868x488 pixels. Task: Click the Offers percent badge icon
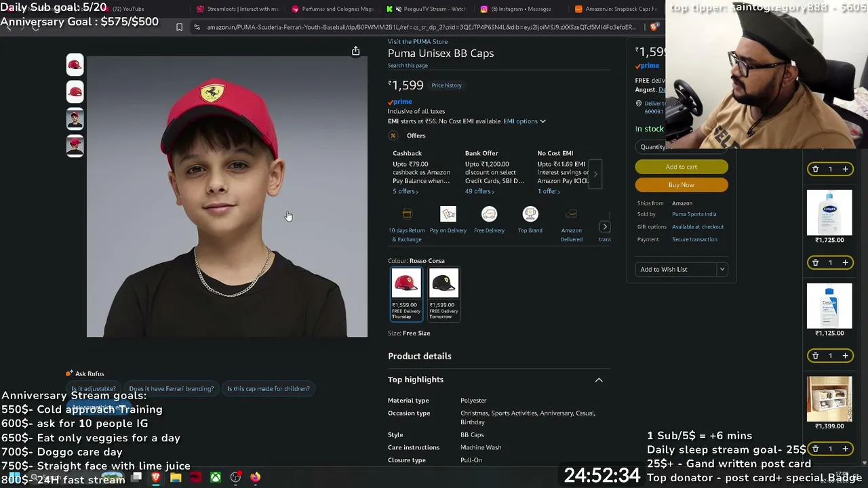393,136
